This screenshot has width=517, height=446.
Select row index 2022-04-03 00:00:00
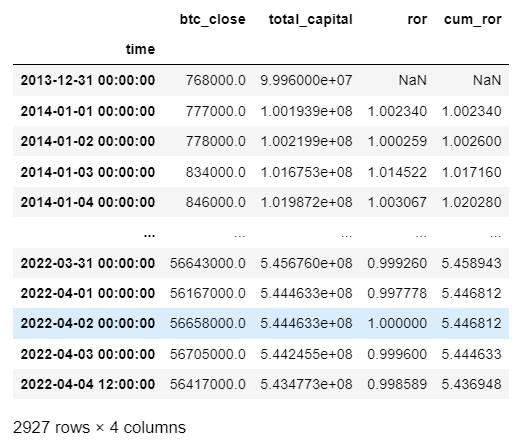88,354
